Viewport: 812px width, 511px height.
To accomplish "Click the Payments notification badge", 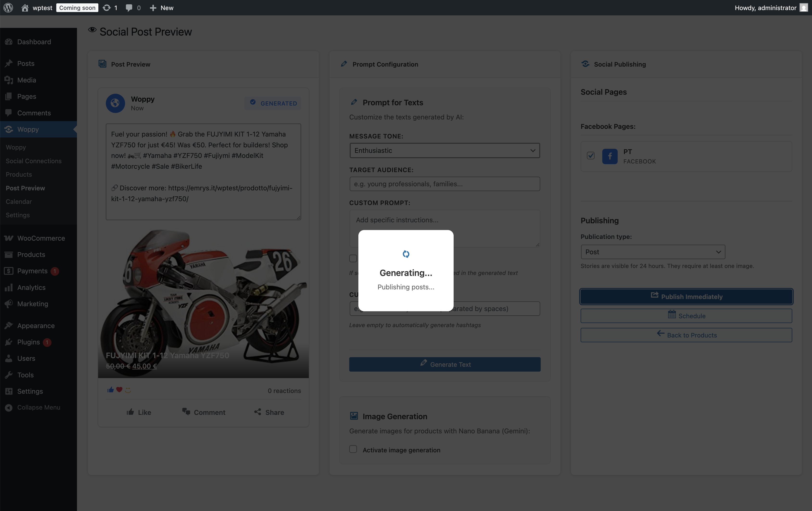I will coord(55,271).
